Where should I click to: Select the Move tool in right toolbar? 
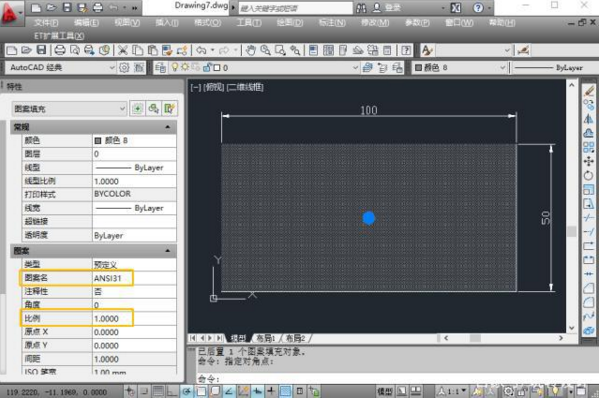(x=589, y=161)
